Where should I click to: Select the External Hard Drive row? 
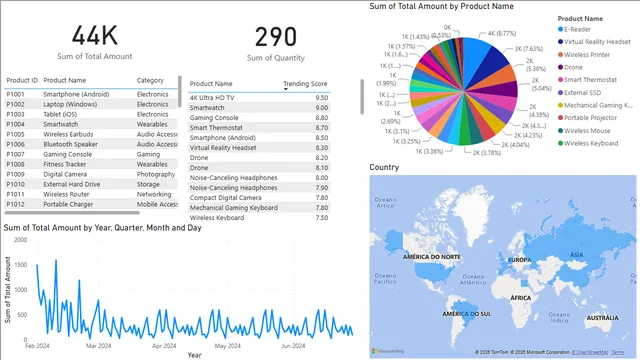91,184
